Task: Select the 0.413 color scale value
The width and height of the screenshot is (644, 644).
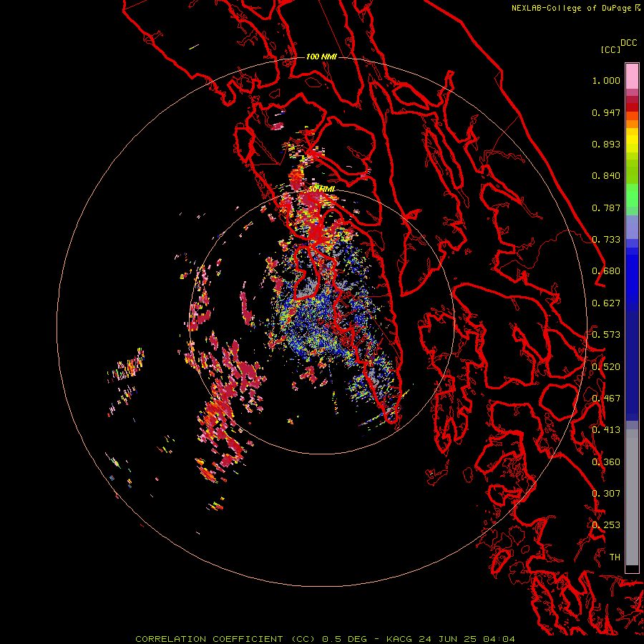Action: click(606, 430)
